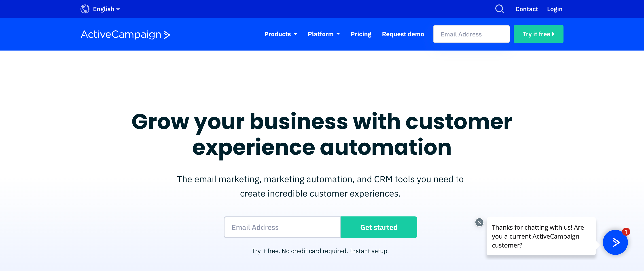
Task: Click the Login link
Action: click(555, 9)
